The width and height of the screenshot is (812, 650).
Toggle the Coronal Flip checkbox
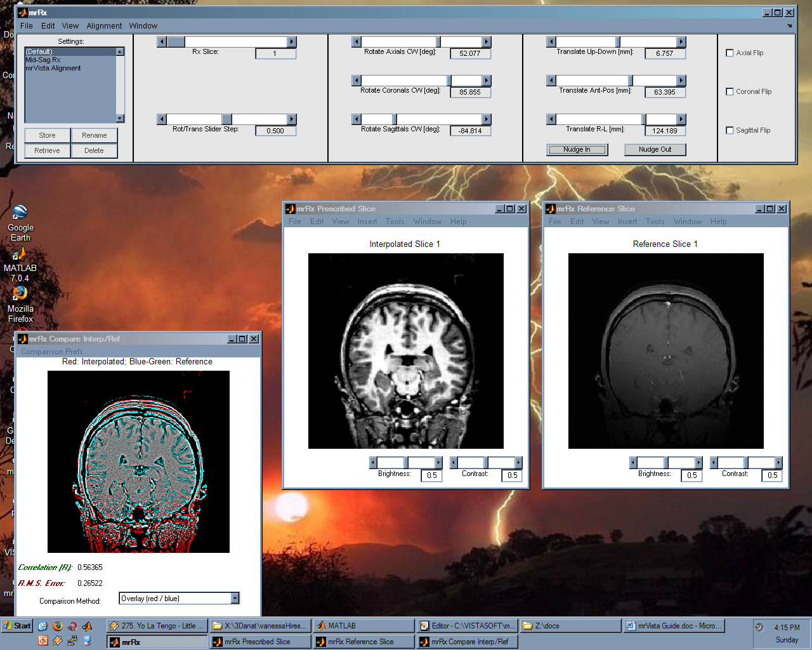(730, 92)
